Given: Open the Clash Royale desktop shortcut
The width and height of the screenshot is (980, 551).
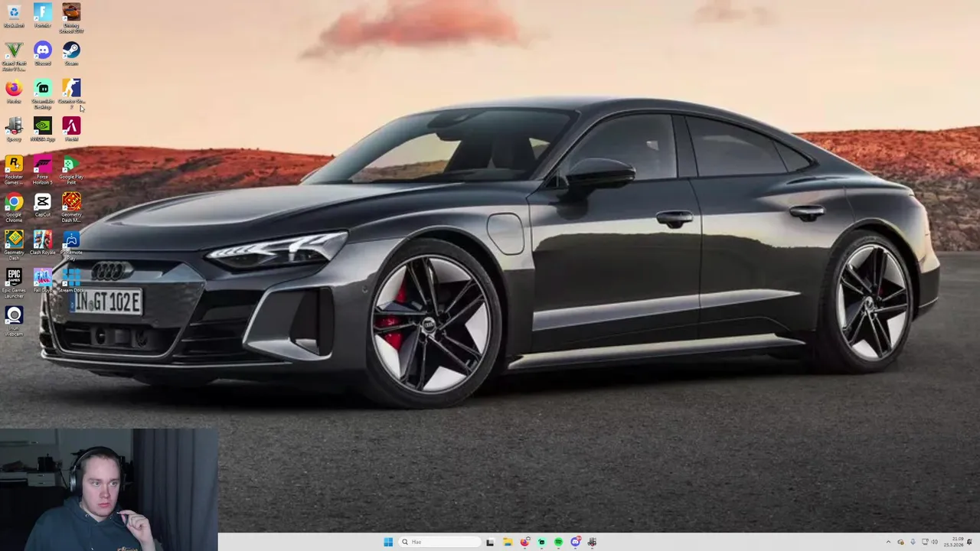Looking at the screenshot, I should click(x=42, y=243).
